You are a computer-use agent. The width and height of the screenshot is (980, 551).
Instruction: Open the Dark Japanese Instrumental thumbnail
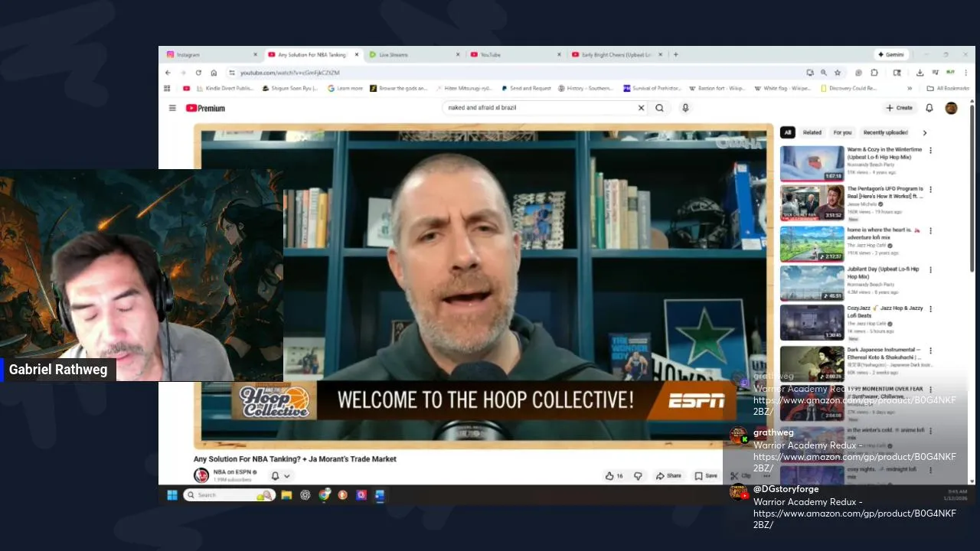812,364
